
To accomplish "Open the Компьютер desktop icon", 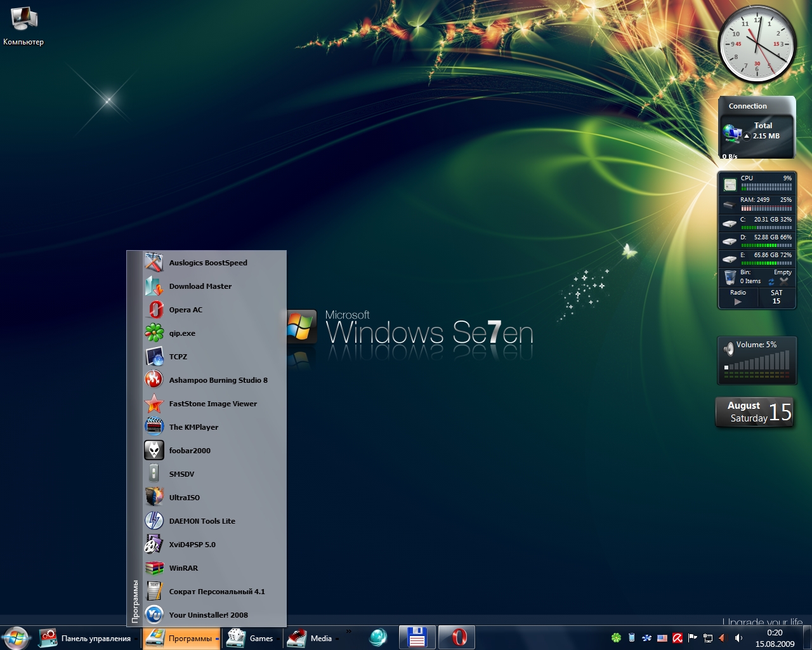I will pyautogui.click(x=23, y=27).
